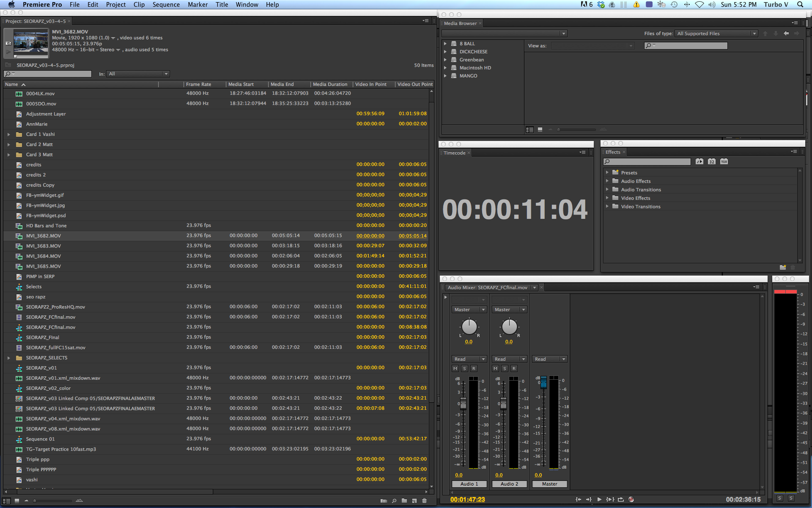
Task: Select SEORAPZ_FCfinal.mov in project panel
Action: [x=50, y=316]
